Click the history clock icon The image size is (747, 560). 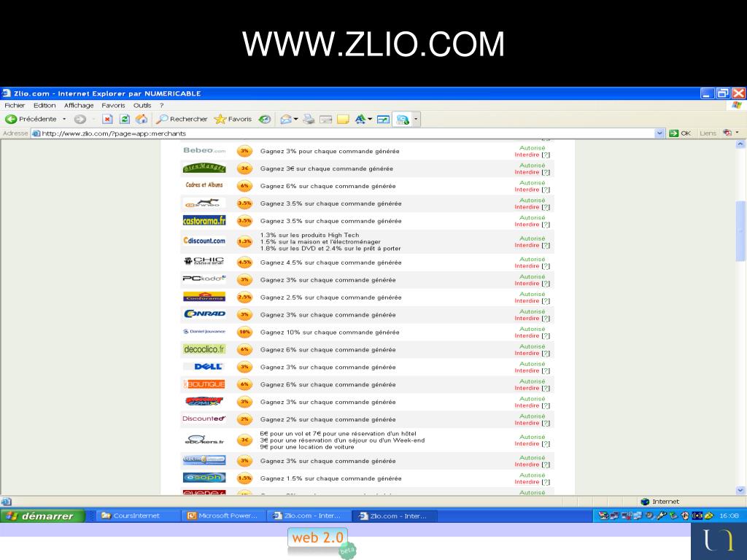[x=265, y=119]
